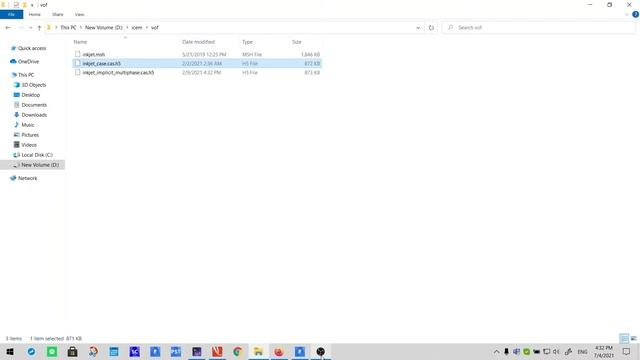
Task: Open the SC app in the taskbar
Action: pos(134,351)
